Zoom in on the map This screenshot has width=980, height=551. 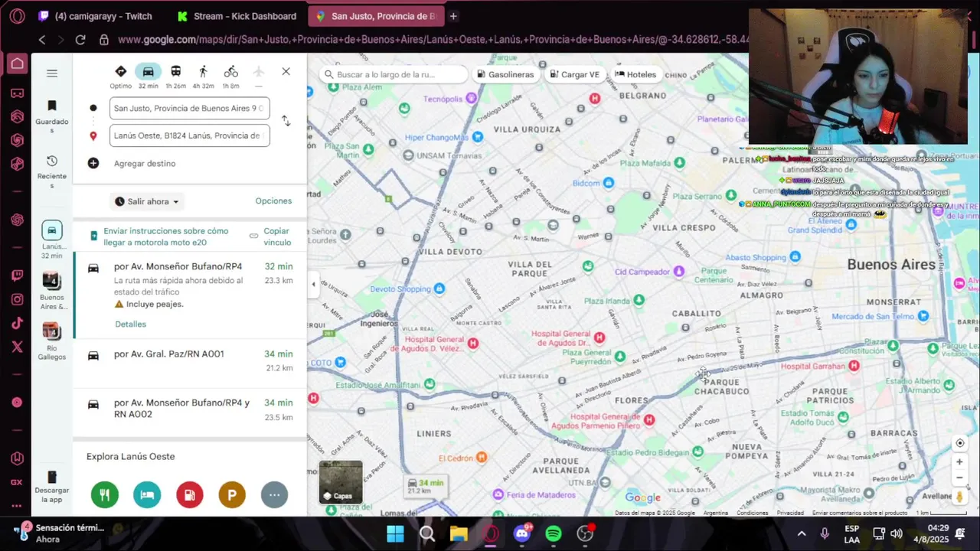pyautogui.click(x=959, y=461)
